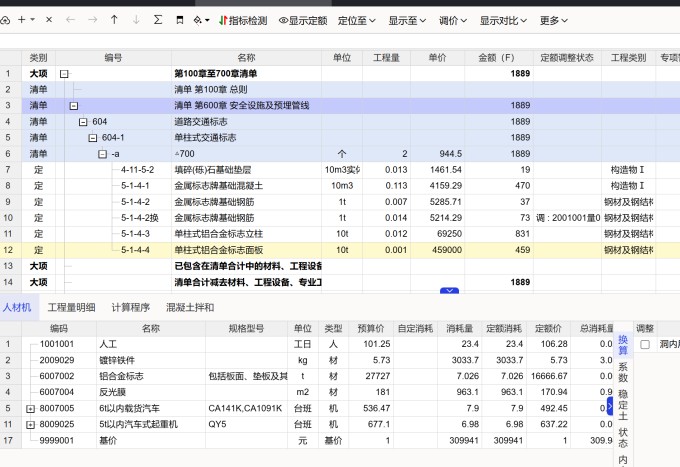This screenshot has width=680, height=467.
Task: Open the 调价 dropdown
Action: [x=453, y=20]
